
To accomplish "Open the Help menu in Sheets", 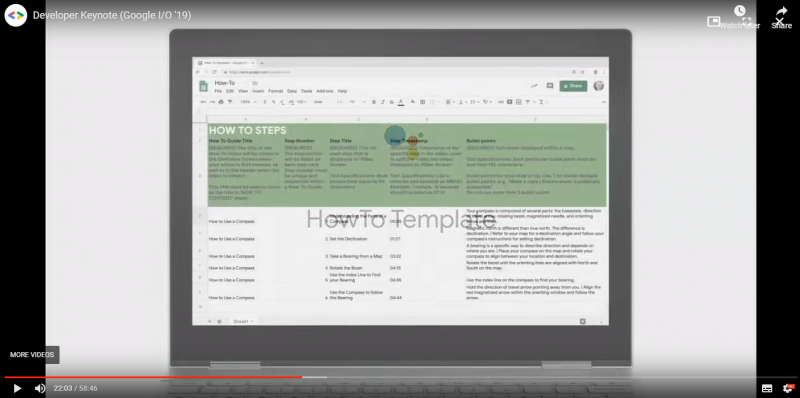I will pyautogui.click(x=342, y=91).
